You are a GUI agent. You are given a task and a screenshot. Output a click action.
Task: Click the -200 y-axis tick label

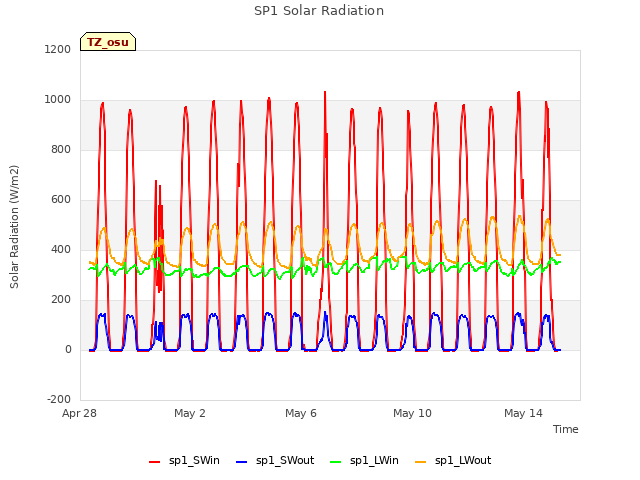[59, 399]
